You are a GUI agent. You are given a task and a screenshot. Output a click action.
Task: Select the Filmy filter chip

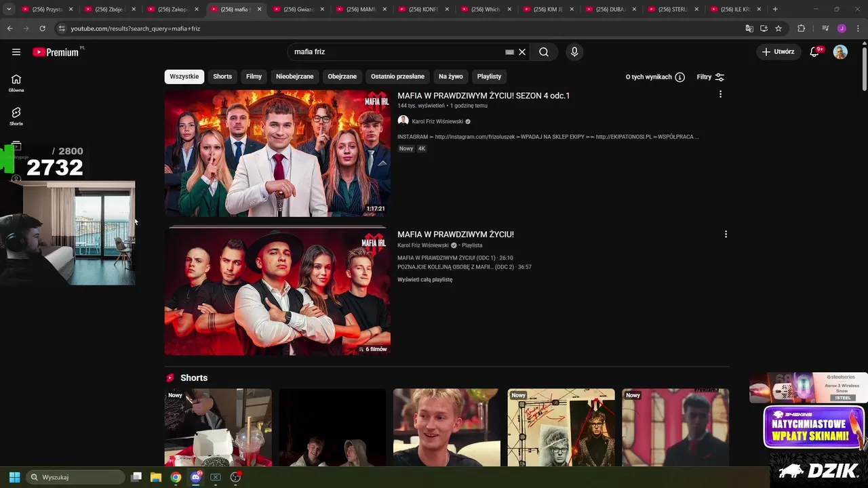pyautogui.click(x=254, y=77)
